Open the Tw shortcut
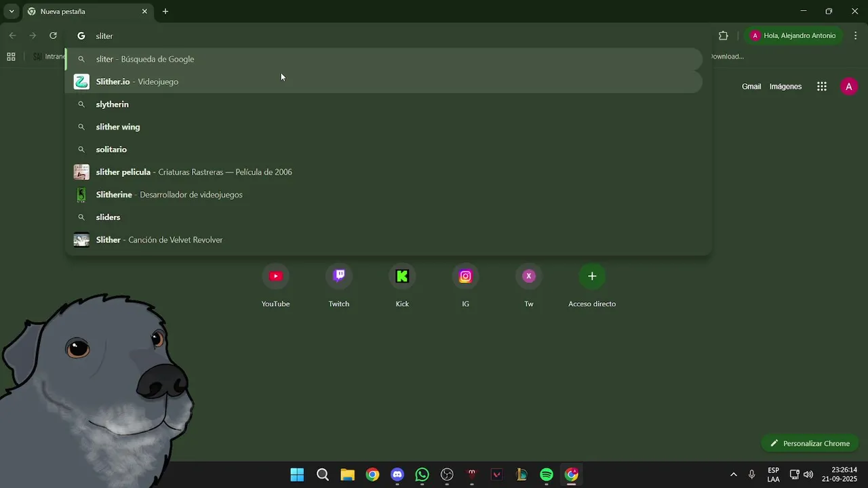The width and height of the screenshot is (868, 488). (529, 285)
